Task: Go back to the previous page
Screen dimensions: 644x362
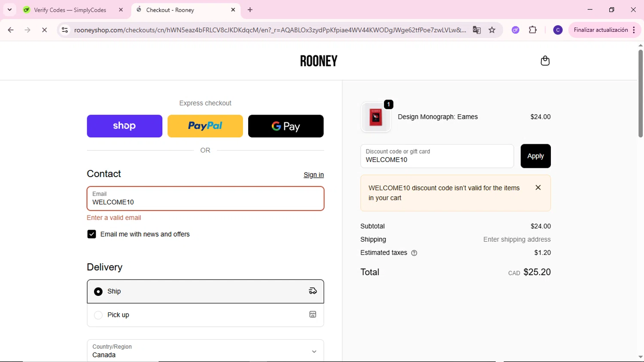Action: (x=11, y=30)
